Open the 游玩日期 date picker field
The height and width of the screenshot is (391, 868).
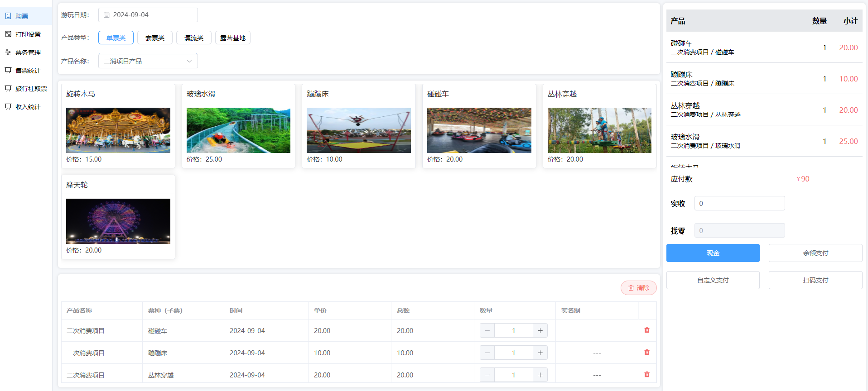[x=148, y=15]
